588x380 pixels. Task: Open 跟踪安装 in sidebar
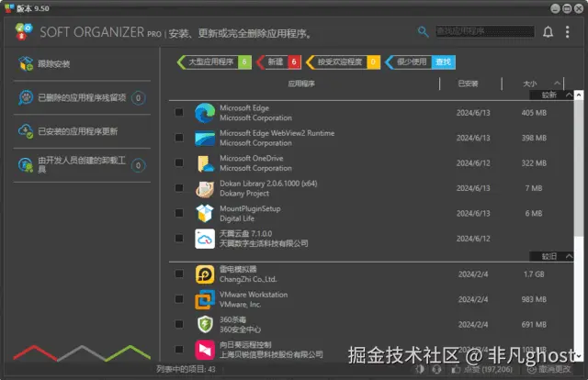82,63
